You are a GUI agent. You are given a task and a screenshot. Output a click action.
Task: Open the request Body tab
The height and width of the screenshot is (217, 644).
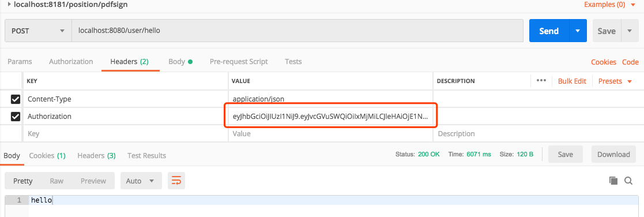tap(180, 62)
